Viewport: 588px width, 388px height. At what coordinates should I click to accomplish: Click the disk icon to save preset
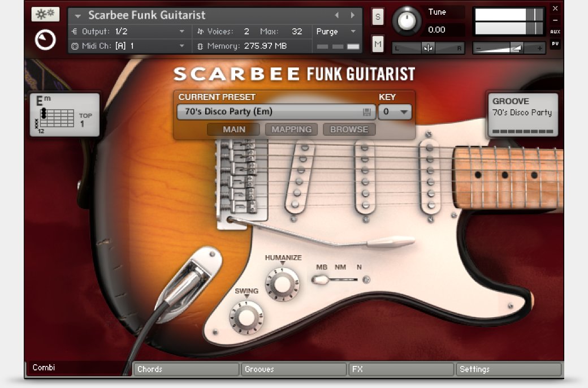pos(367,112)
